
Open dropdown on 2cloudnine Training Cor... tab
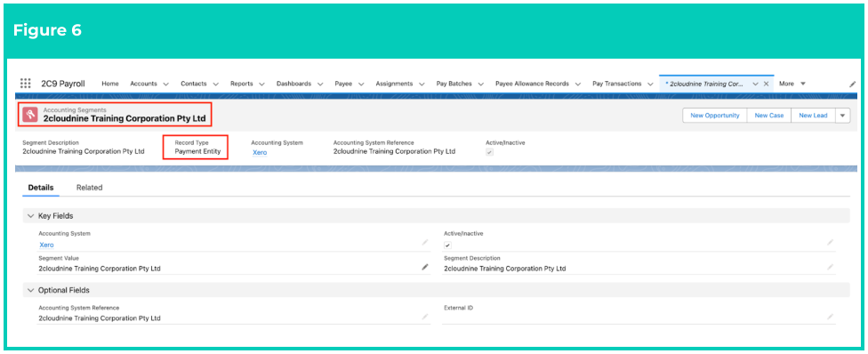755,84
